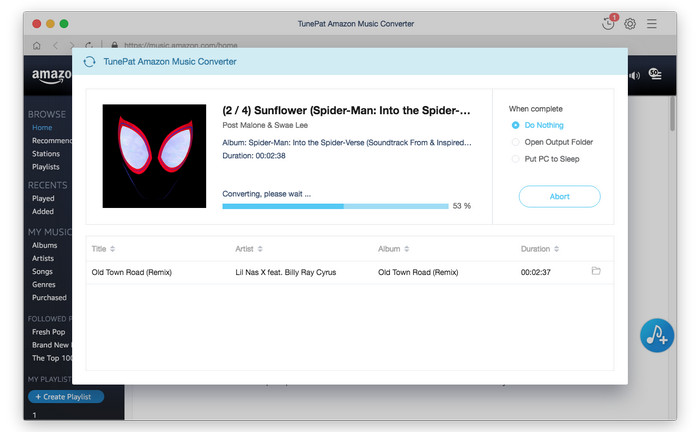Image resolution: width=700 pixels, height=432 pixels.
Task: Click the volume speaker icon
Action: pos(634,75)
